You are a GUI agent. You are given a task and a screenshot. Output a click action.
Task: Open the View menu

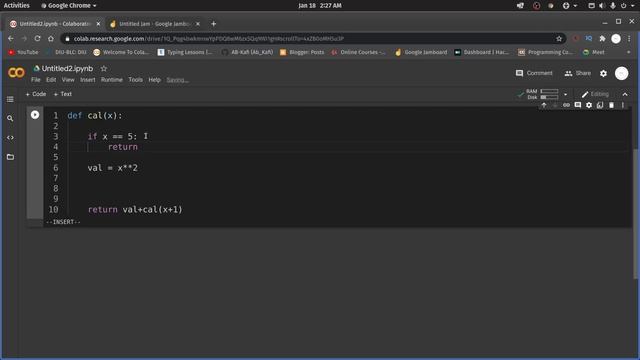tap(68, 80)
